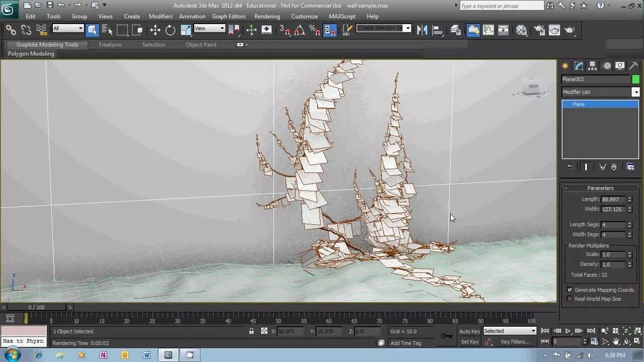This screenshot has height=362, width=644.
Task: Click the green object color swatch
Action: point(635,79)
